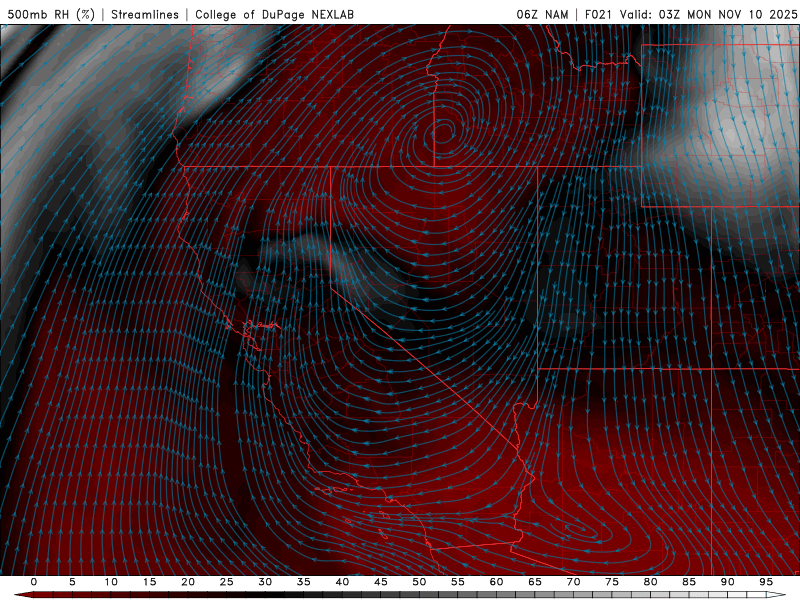The image size is (800, 600).
Task: Click the center of the closed streamline circulation
Action: [x=444, y=133]
